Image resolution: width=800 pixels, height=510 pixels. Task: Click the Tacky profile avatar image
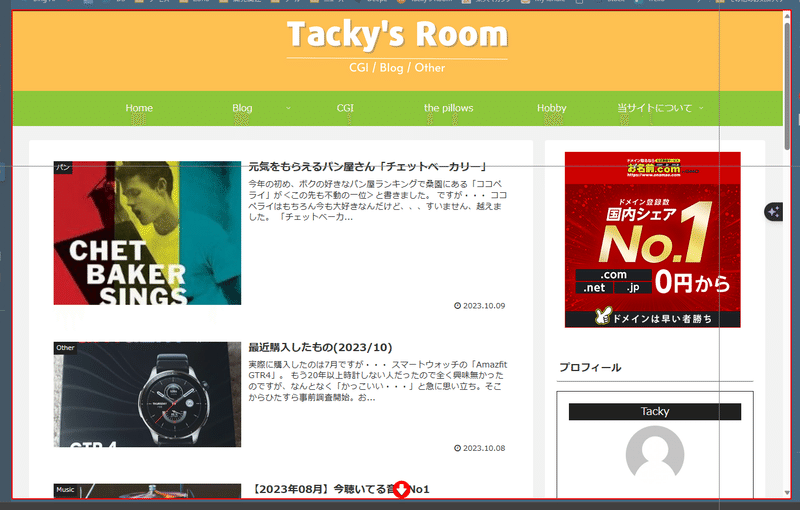pyautogui.click(x=655, y=452)
